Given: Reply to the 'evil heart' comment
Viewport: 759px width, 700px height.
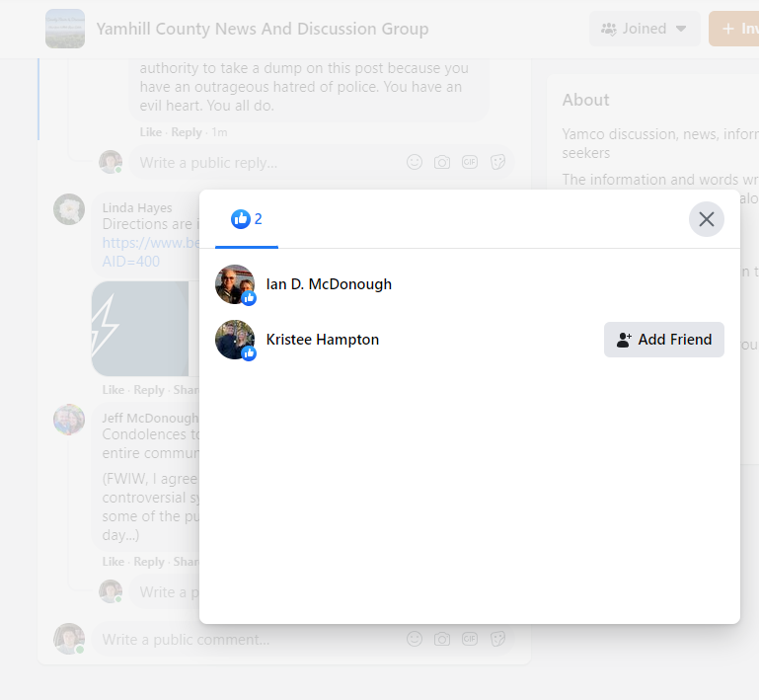Looking at the screenshot, I should 187,132.
